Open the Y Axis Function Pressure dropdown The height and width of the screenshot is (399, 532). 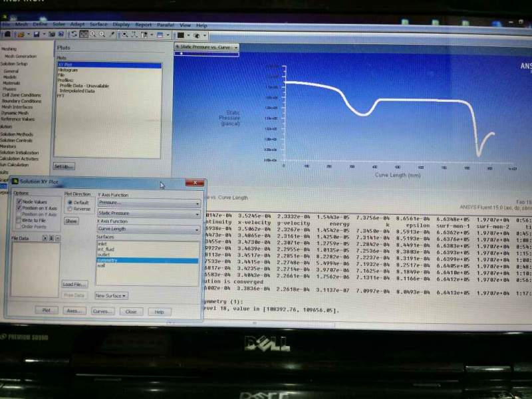click(x=149, y=203)
